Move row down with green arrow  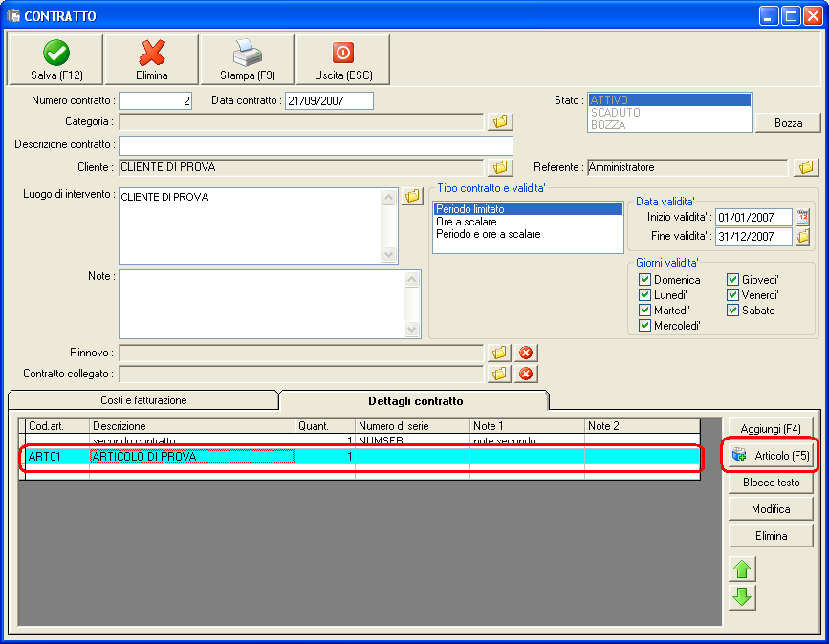coord(742,597)
